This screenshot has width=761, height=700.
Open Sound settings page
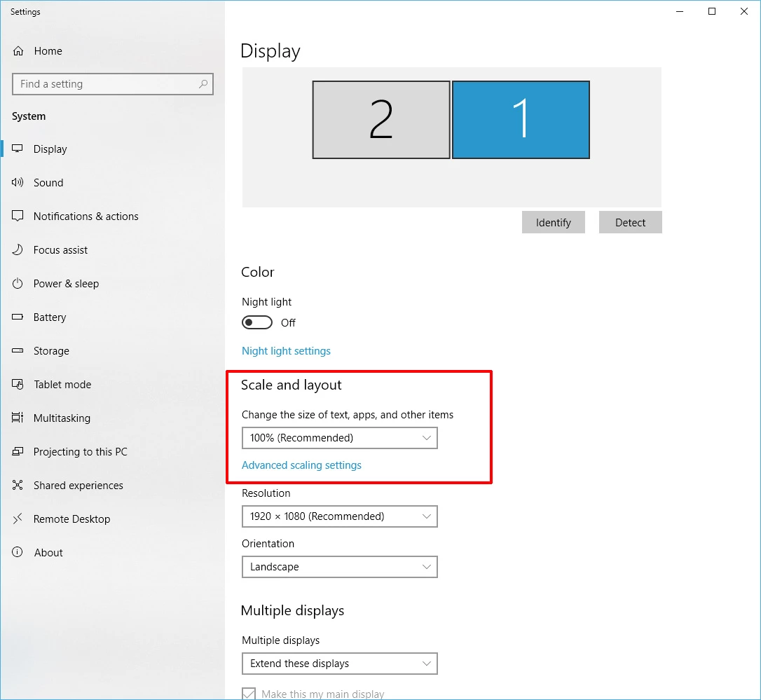48,182
